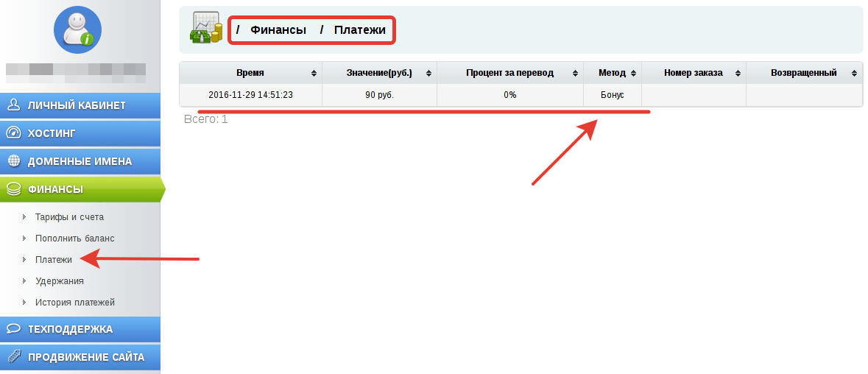Go to История платежей link
The width and height of the screenshot is (868, 374).
pyautogui.click(x=74, y=303)
